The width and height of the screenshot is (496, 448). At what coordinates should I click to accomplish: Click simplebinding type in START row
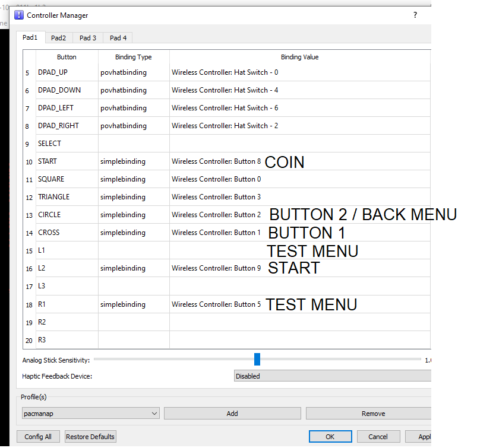(x=134, y=161)
